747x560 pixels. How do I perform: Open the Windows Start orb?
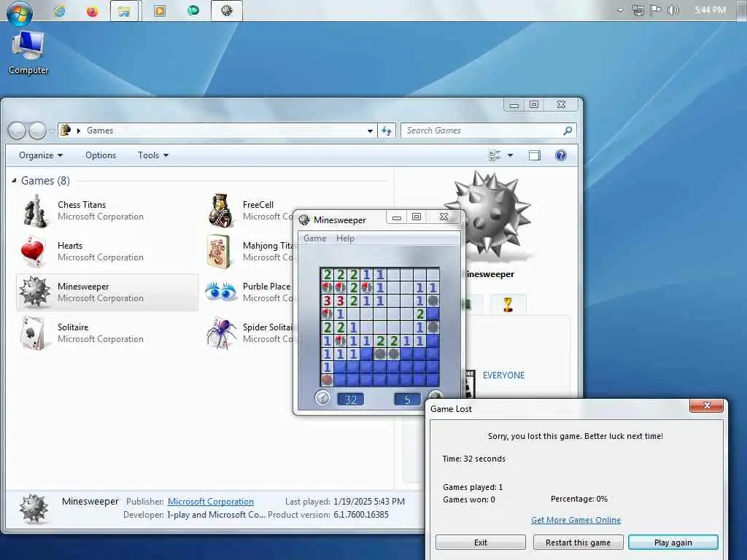tap(20, 12)
